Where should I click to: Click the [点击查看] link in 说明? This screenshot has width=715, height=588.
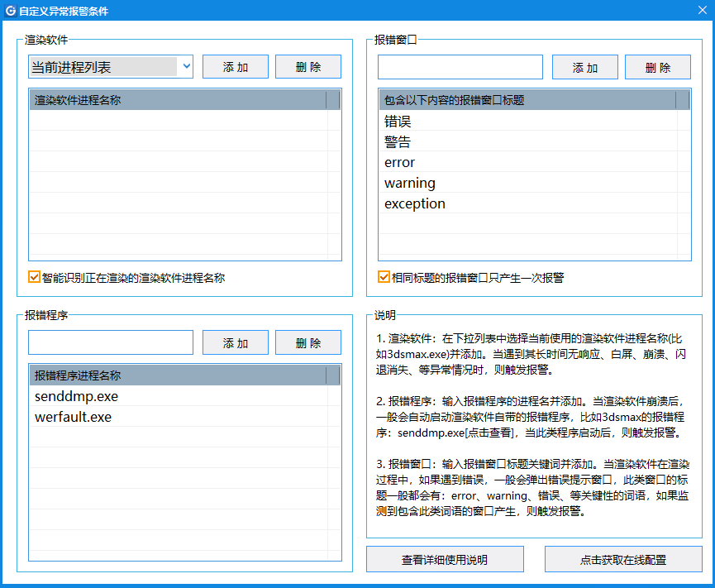coord(489,433)
